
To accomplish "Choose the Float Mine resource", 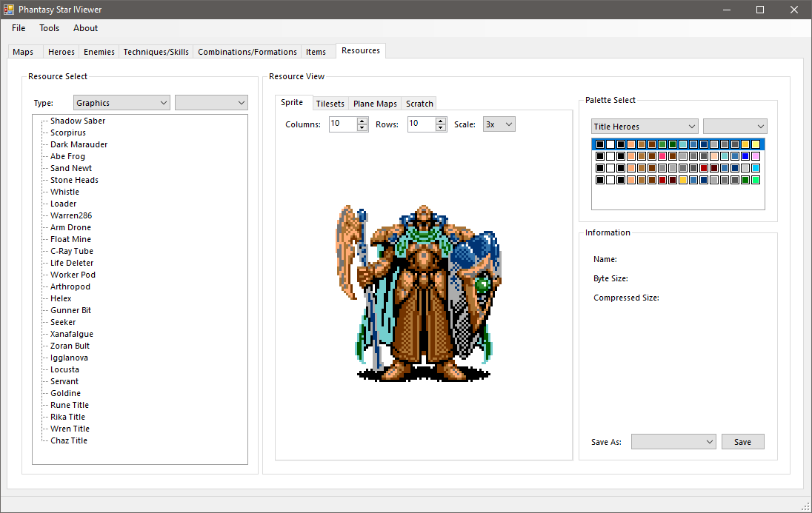I will [x=70, y=240].
